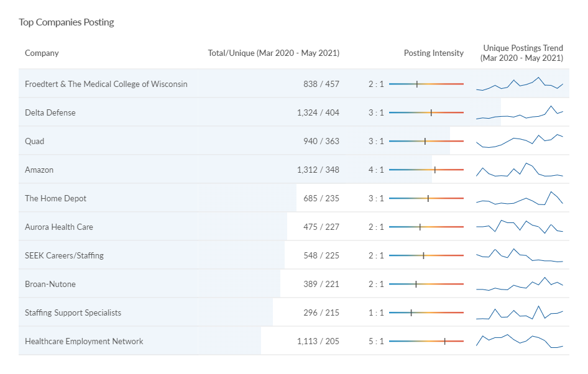Click the Healthcare Employment Network intensity gauge
Viewport: 588px width, 374px height.
tap(426, 341)
